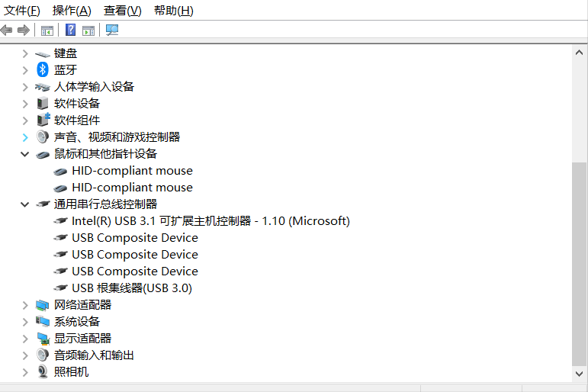Expand 声音、视频和游戏控制器 category

(25, 137)
